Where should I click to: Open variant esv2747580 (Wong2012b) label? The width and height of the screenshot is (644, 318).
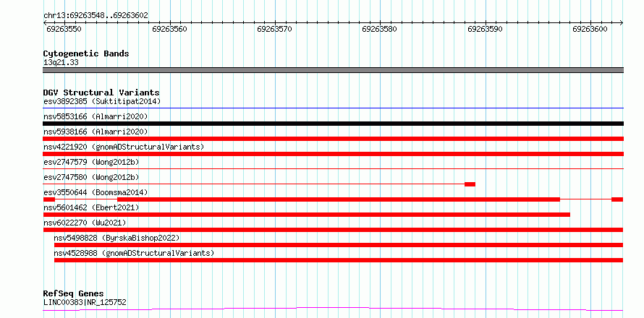(91, 177)
